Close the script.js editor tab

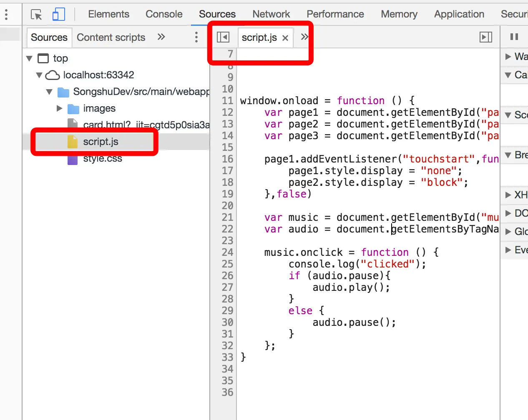click(285, 38)
